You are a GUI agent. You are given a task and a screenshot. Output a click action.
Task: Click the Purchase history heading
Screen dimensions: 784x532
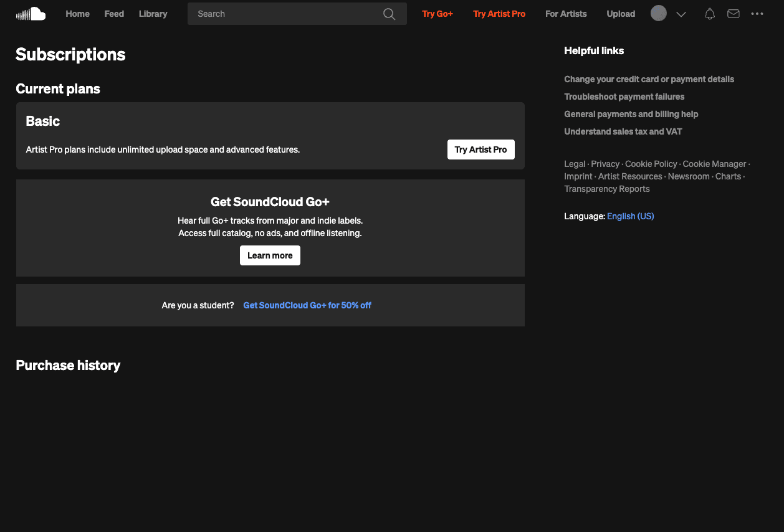tap(68, 366)
